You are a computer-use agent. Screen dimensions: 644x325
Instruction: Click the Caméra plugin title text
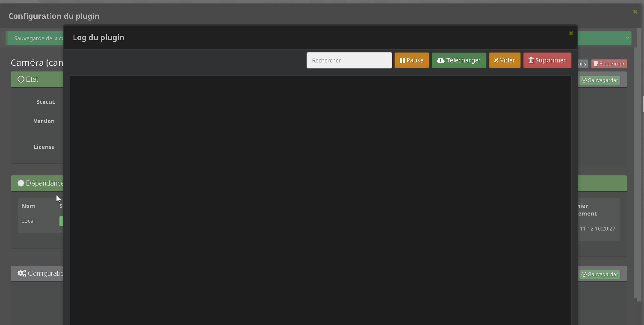37,63
